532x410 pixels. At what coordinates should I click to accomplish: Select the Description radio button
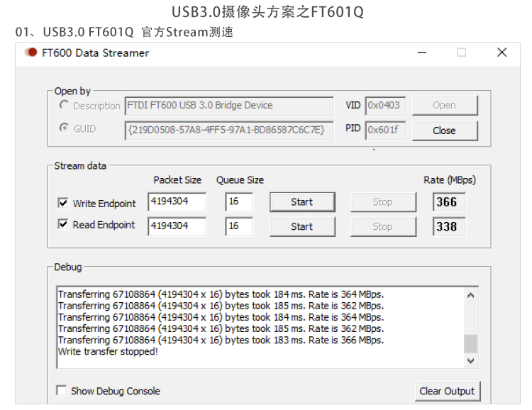click(x=64, y=105)
